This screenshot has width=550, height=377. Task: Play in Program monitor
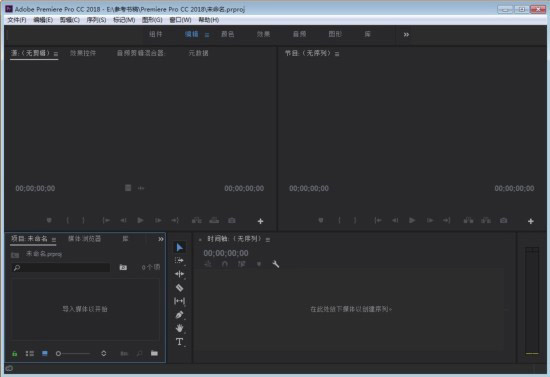click(x=412, y=220)
